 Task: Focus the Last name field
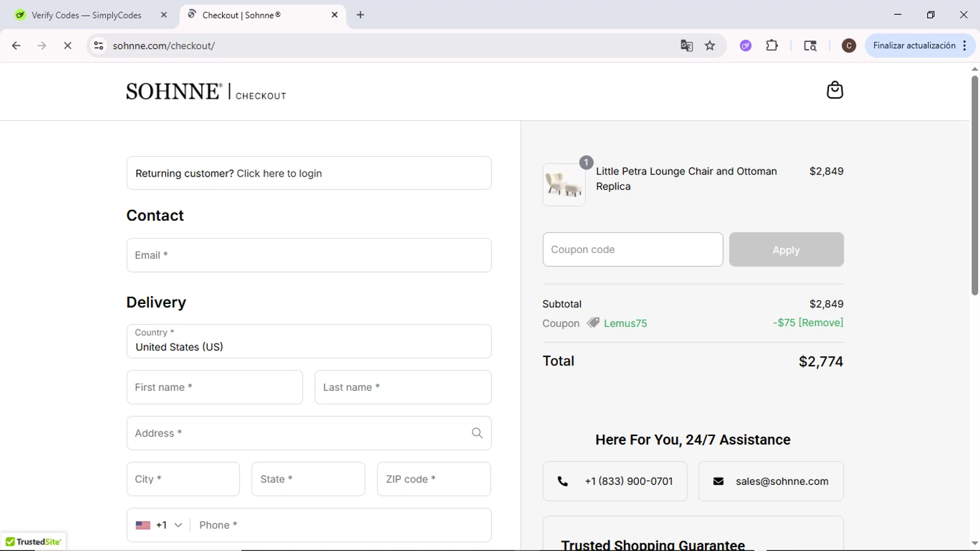[402, 387]
